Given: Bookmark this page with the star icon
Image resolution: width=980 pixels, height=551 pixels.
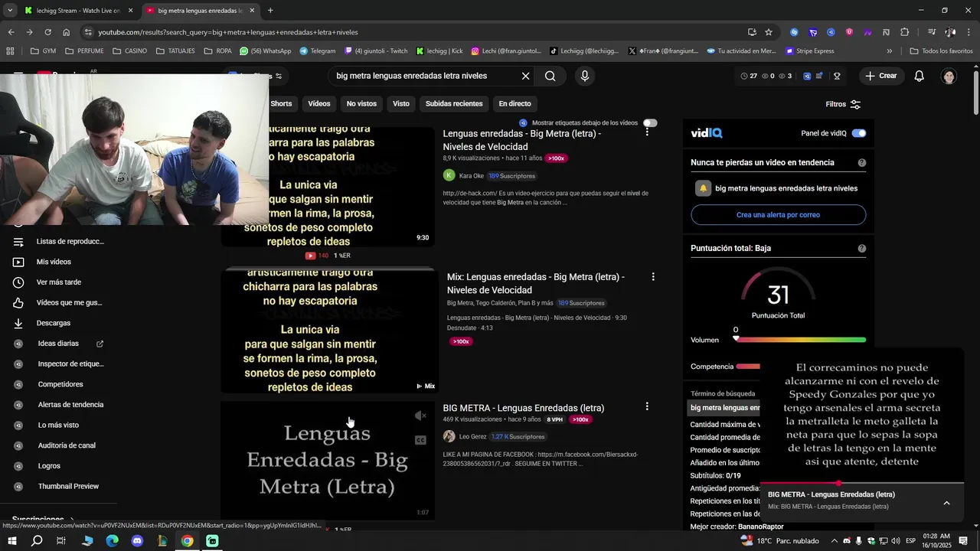Looking at the screenshot, I should (x=769, y=32).
